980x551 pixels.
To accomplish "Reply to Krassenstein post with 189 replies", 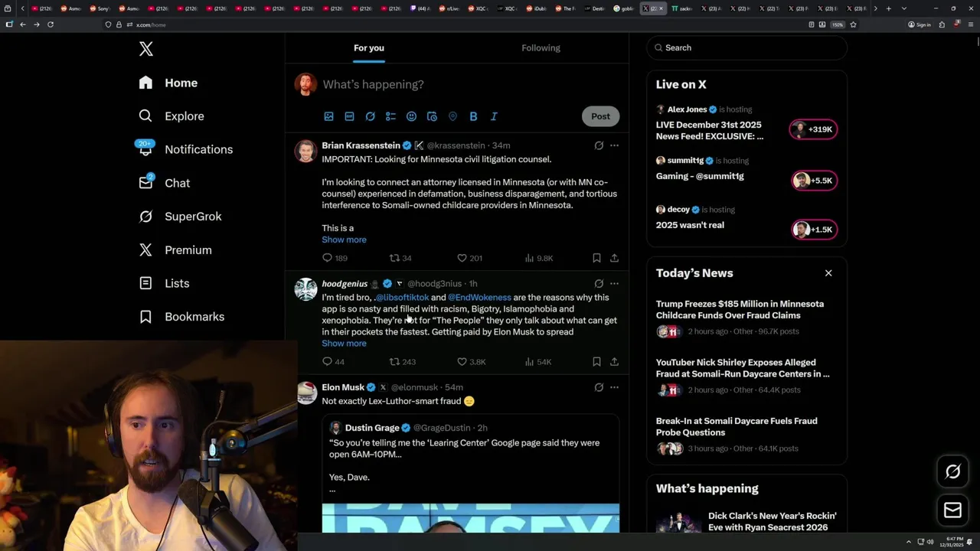I will pos(335,259).
